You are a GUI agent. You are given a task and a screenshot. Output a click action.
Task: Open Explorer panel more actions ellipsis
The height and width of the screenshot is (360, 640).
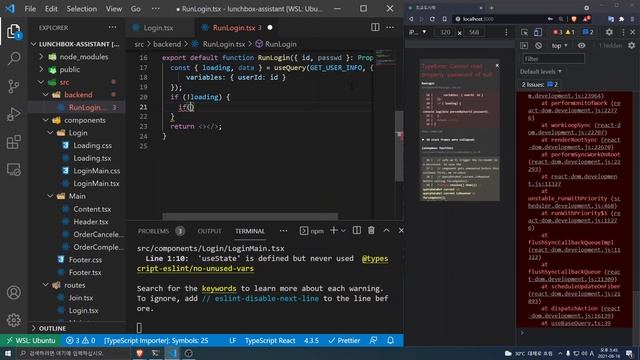pos(112,27)
